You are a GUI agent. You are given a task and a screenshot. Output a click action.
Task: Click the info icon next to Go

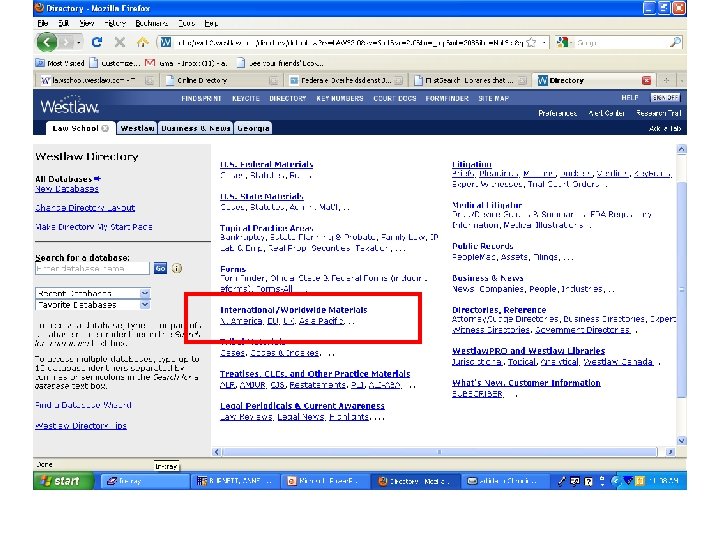(177, 268)
